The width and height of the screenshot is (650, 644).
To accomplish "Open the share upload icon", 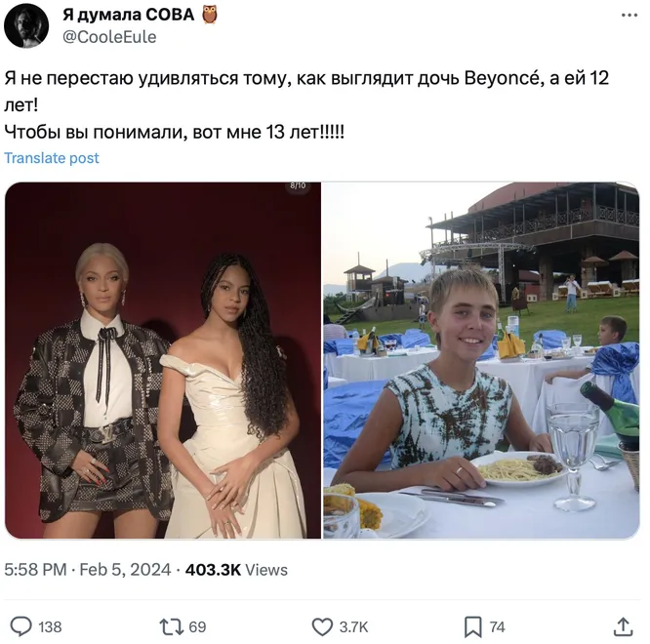I will click(x=623, y=626).
